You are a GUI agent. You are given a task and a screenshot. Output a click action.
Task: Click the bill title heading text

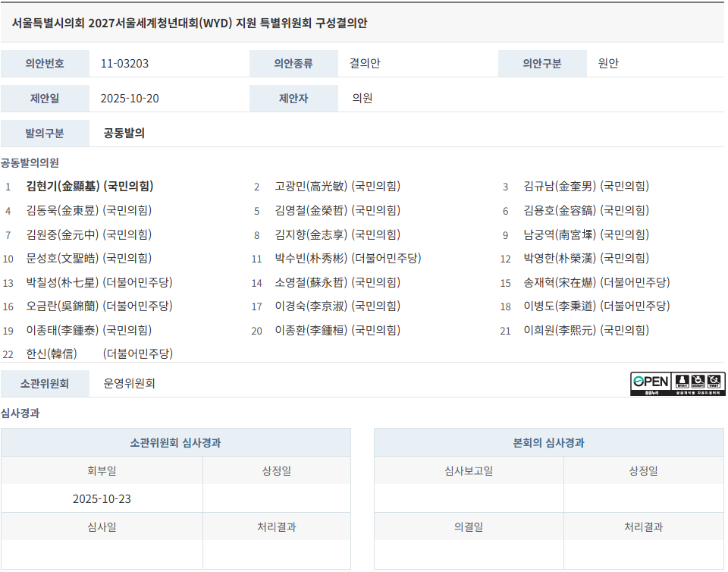pyautogui.click(x=190, y=23)
